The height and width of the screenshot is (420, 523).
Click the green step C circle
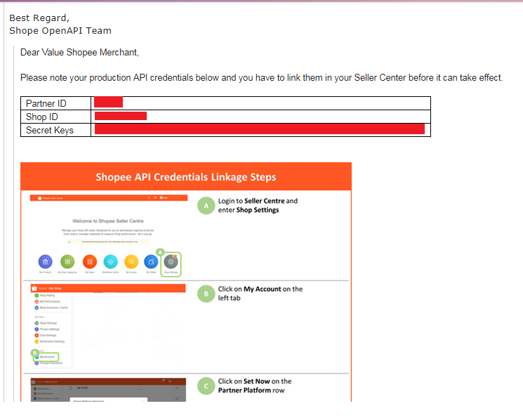point(206,386)
